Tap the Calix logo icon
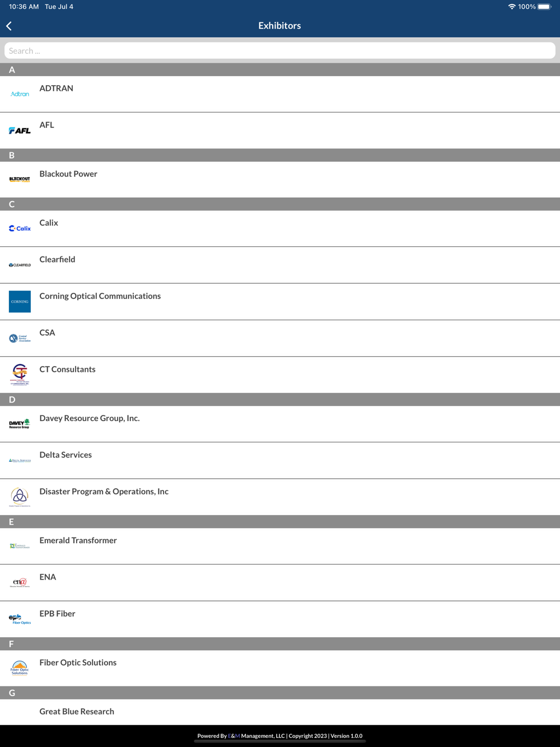Image resolution: width=560 pixels, height=747 pixels. 20,228
